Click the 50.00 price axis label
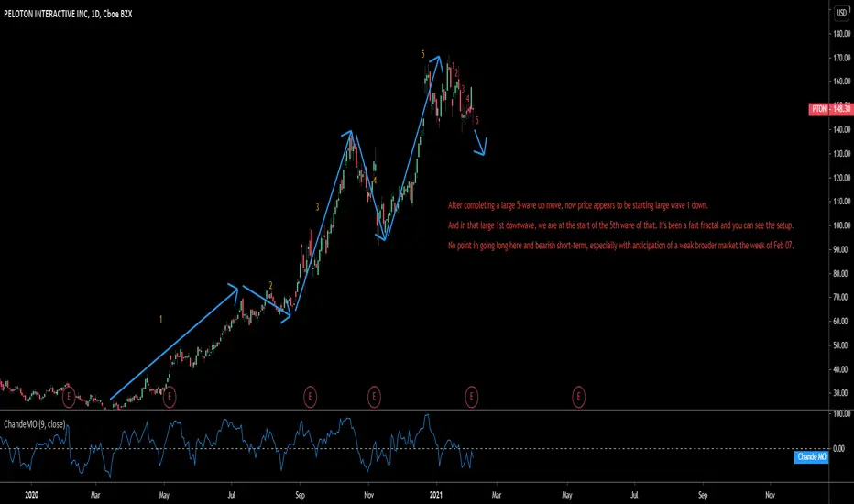Screen dimensions: 854x504 (x=841, y=345)
